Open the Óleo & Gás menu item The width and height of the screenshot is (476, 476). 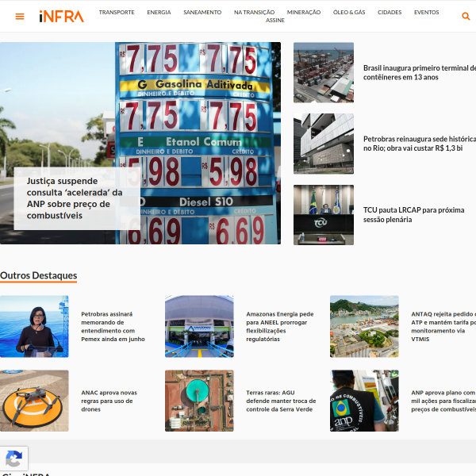click(349, 13)
